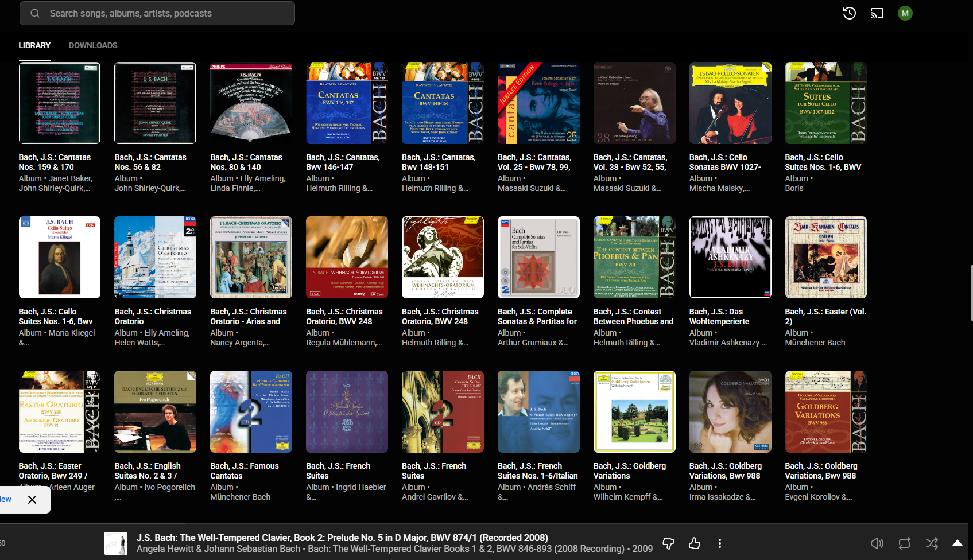
Task: Open the András Schiff French Suites cover
Action: click(538, 411)
